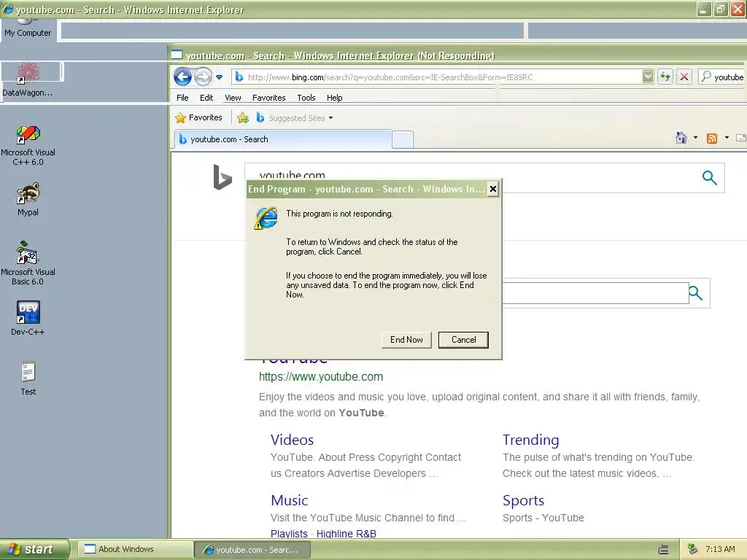Select the My Computer desktop icon
The width and height of the screenshot is (747, 560).
(28, 28)
